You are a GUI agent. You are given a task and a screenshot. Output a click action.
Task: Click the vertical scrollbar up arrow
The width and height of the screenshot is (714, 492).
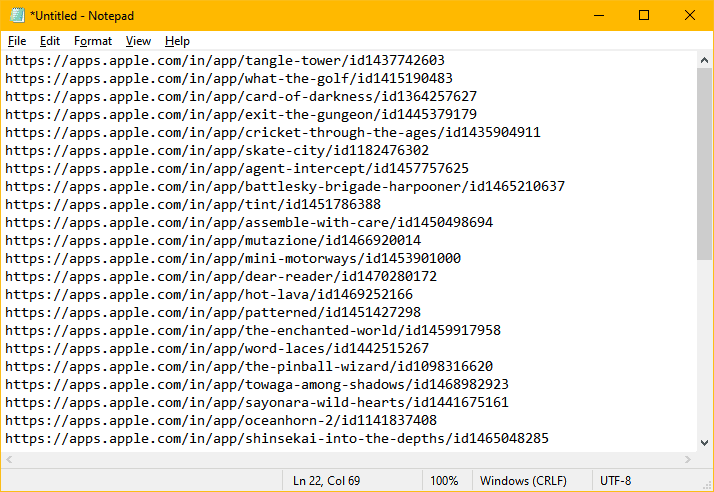pyautogui.click(x=704, y=60)
